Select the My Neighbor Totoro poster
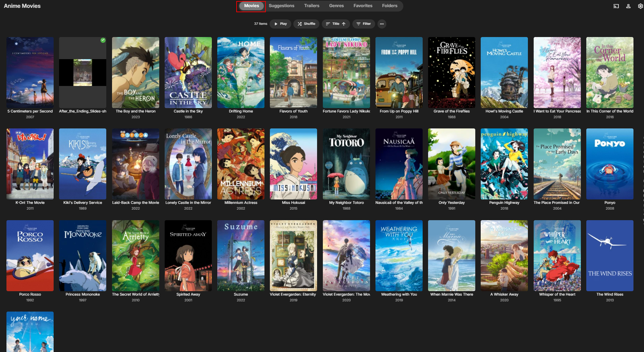 pyautogui.click(x=346, y=164)
